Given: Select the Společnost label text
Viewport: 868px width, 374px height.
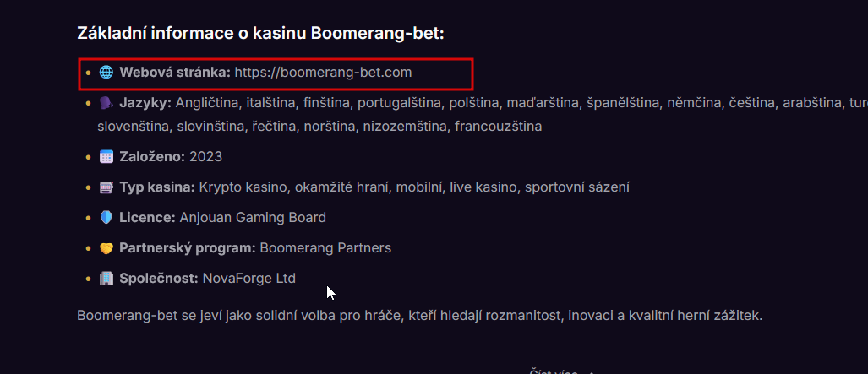Looking at the screenshot, I should click(x=159, y=279).
